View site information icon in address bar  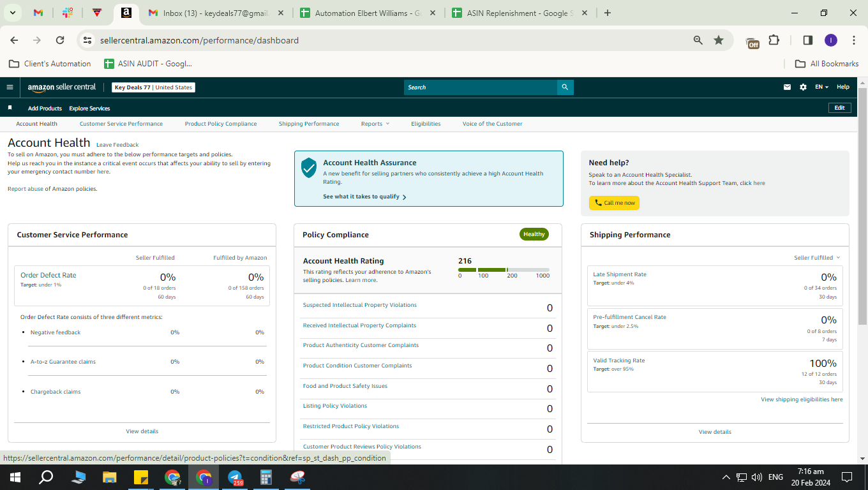tap(87, 40)
